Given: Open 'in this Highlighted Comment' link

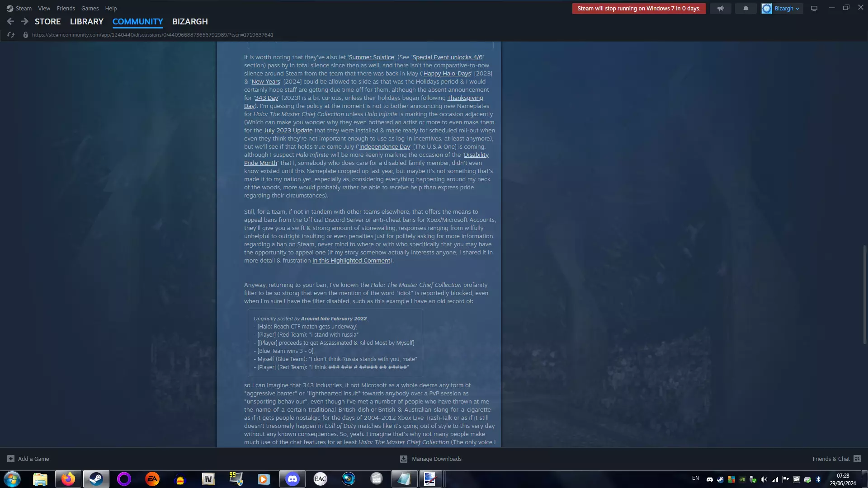Looking at the screenshot, I should (351, 260).
